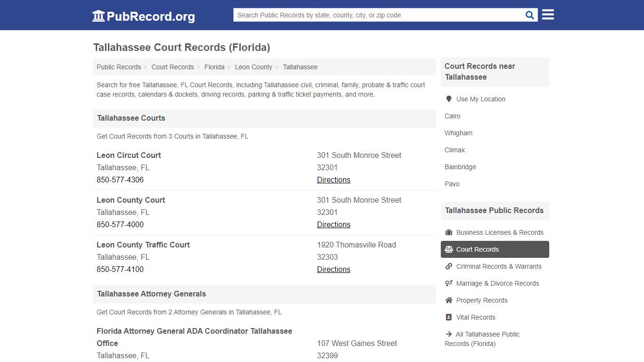644x362 pixels.
Task: Call Traffic Court number 850-577-4100
Action: pos(120,269)
